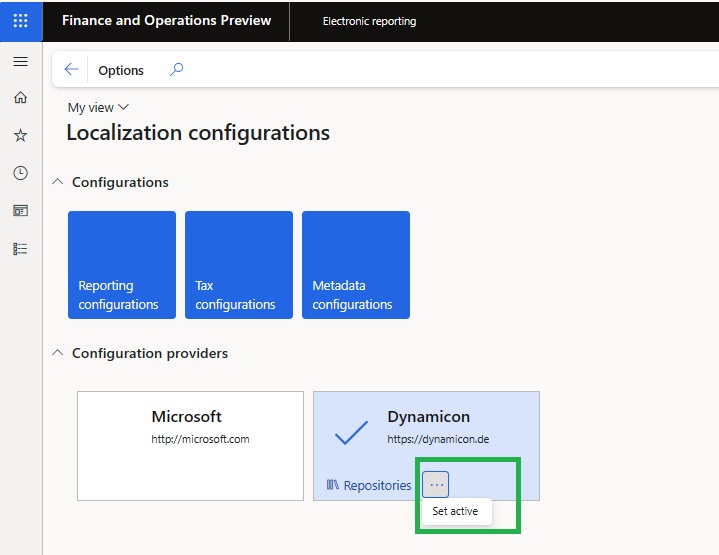Open Recent clock icon in sidebar
Image resolution: width=719 pixels, height=555 pixels.
pos(20,173)
